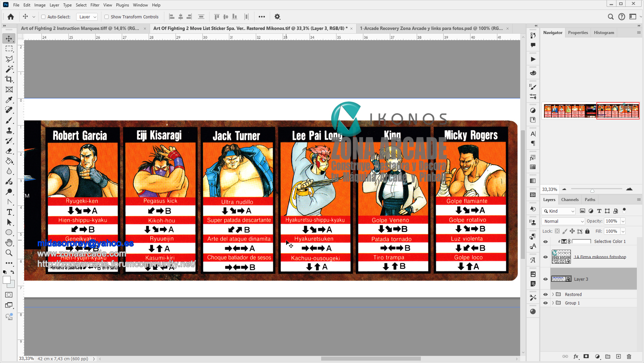Switch to the Channels tab
This screenshot has height=363, width=644.
(570, 200)
